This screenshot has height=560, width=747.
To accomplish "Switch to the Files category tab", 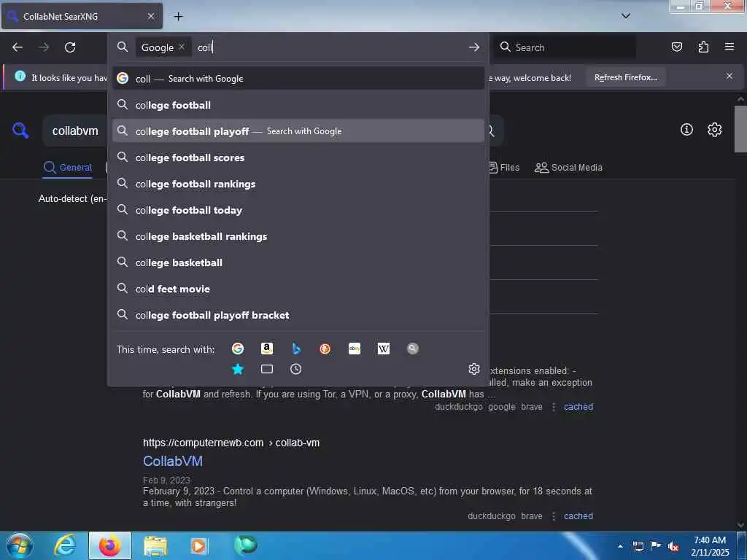I will [x=504, y=168].
